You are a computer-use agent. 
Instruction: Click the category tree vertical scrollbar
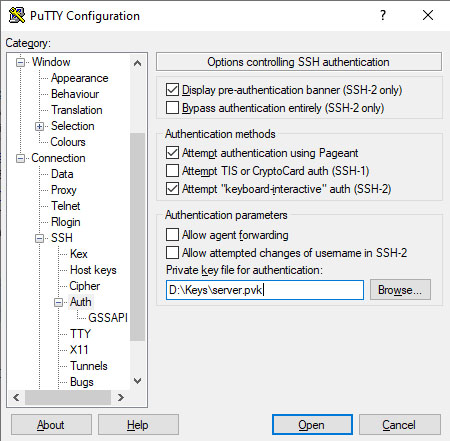point(137,237)
